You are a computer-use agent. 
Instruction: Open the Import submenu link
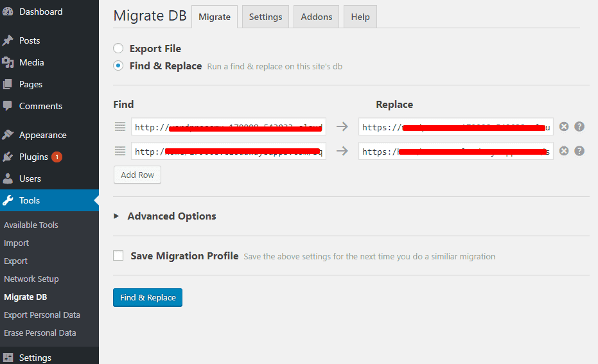pyautogui.click(x=17, y=243)
